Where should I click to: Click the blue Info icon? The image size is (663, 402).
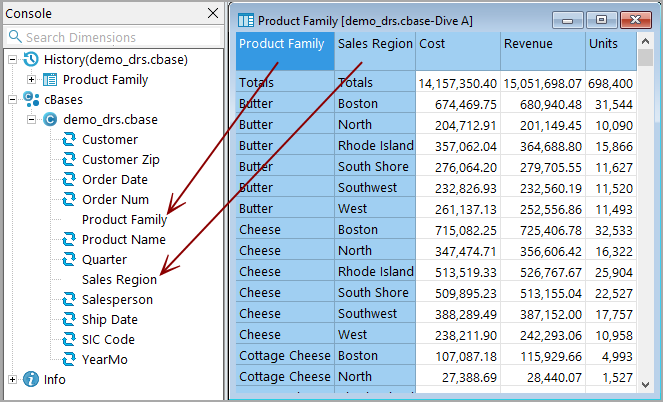tap(31, 380)
